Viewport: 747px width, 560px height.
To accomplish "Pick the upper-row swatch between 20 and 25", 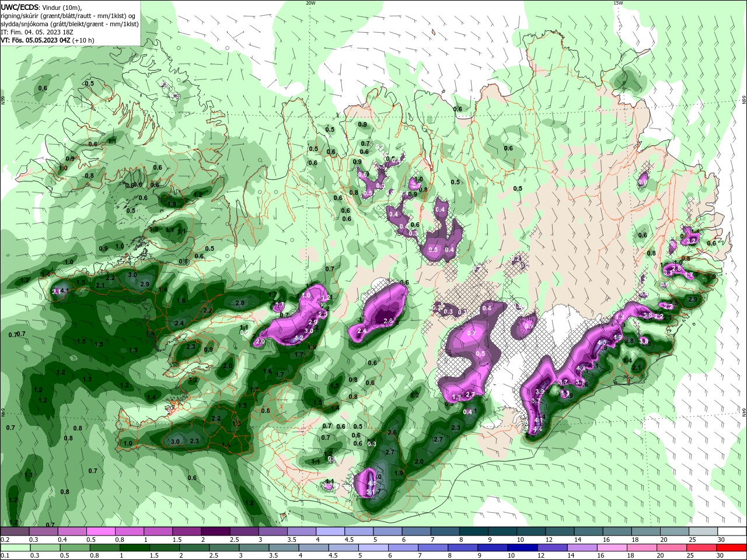I will (x=675, y=530).
